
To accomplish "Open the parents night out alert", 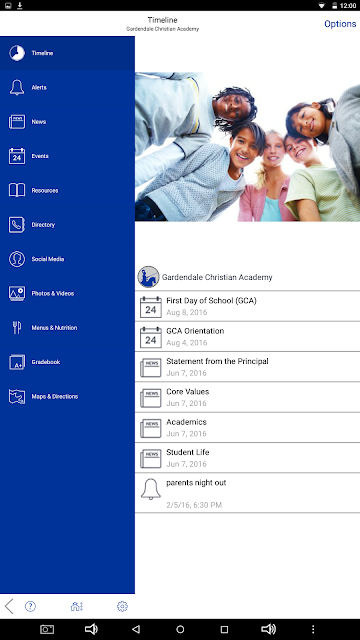I will pyautogui.click(x=247, y=493).
